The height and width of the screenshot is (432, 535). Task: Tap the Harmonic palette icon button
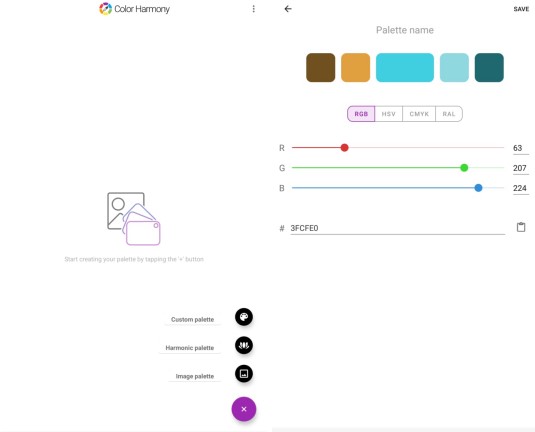pos(244,345)
